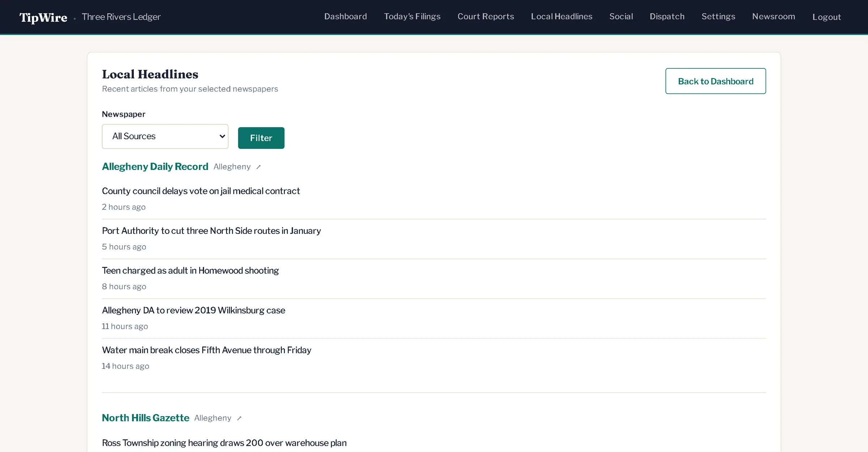The image size is (868, 452).
Task: Click '14 hours ago' timestamp
Action: coord(125,366)
